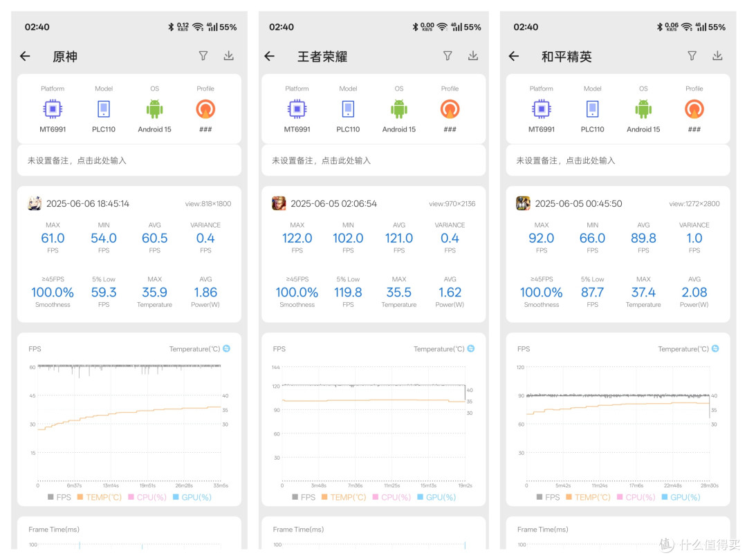Toggle GPU(%) legend in 原神 chart
The height and width of the screenshot is (560, 747).
tap(192, 497)
